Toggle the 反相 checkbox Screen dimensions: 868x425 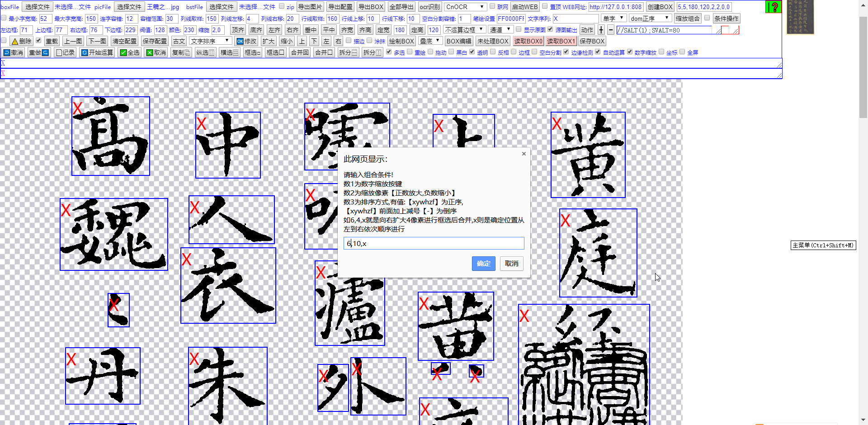point(493,52)
